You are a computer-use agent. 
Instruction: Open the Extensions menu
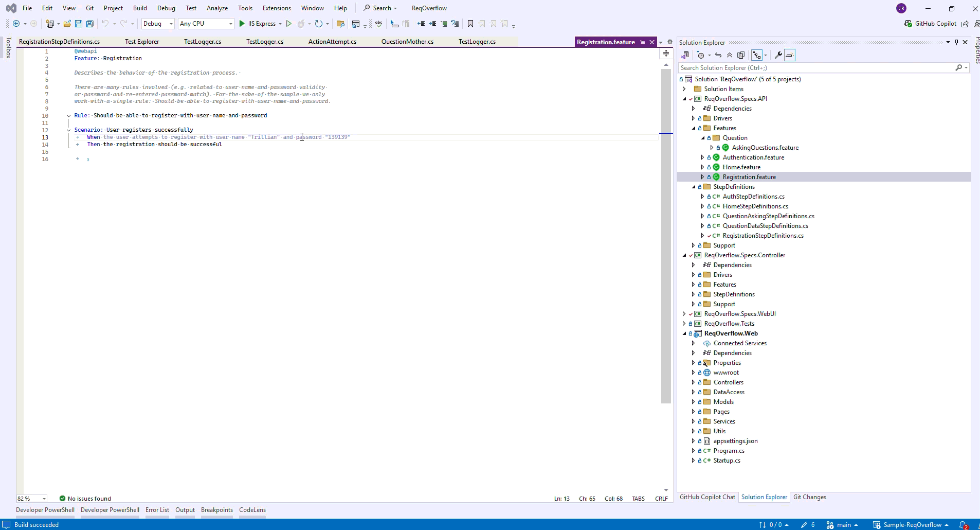point(277,8)
